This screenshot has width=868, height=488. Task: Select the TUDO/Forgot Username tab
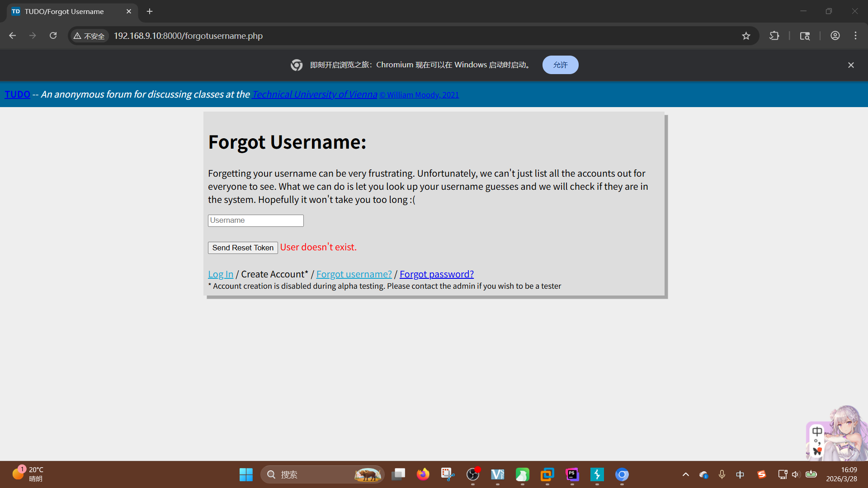point(64,11)
